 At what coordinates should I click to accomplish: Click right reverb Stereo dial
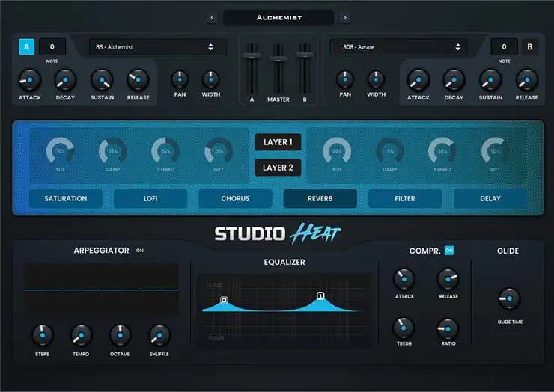click(x=442, y=151)
